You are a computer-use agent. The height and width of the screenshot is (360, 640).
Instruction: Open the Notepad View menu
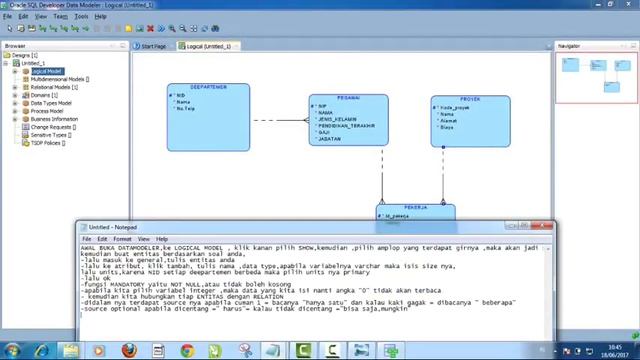[144, 239]
